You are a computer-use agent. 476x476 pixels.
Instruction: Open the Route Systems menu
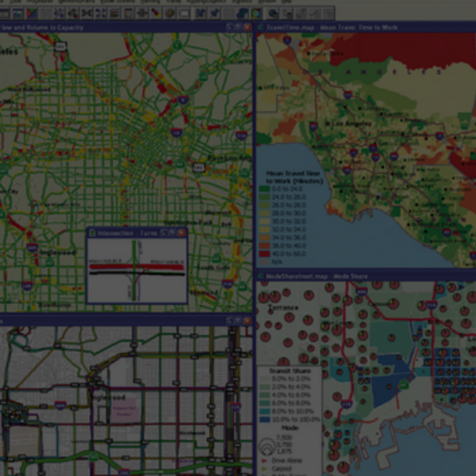pos(112,2)
